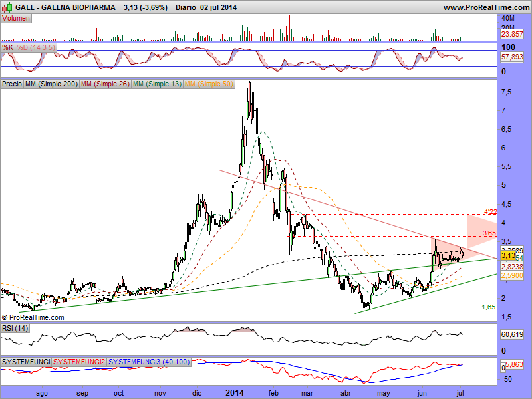Click the 6,5 price axis label
The image size is (532, 399).
coord(506,129)
